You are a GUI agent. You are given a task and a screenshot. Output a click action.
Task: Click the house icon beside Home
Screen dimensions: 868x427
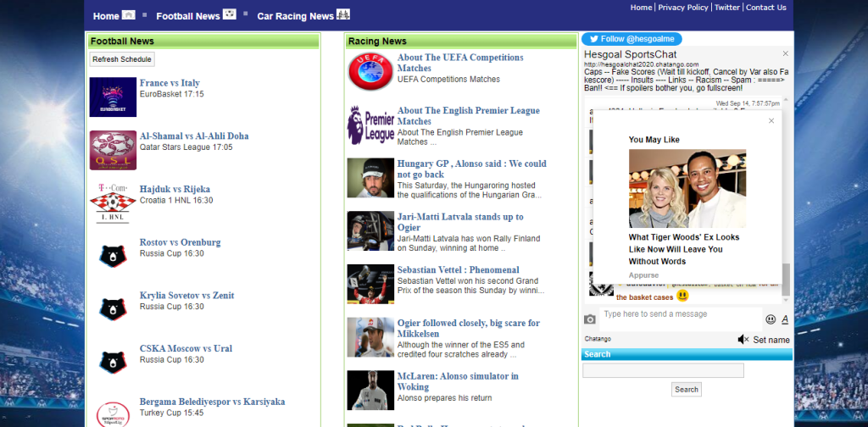[x=129, y=15]
